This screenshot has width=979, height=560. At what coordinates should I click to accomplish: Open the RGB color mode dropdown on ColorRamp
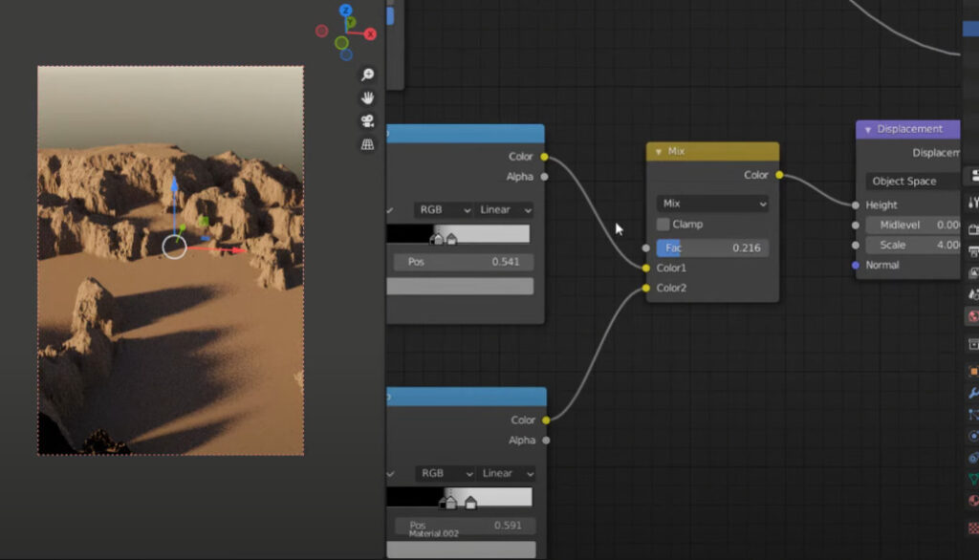click(x=443, y=209)
